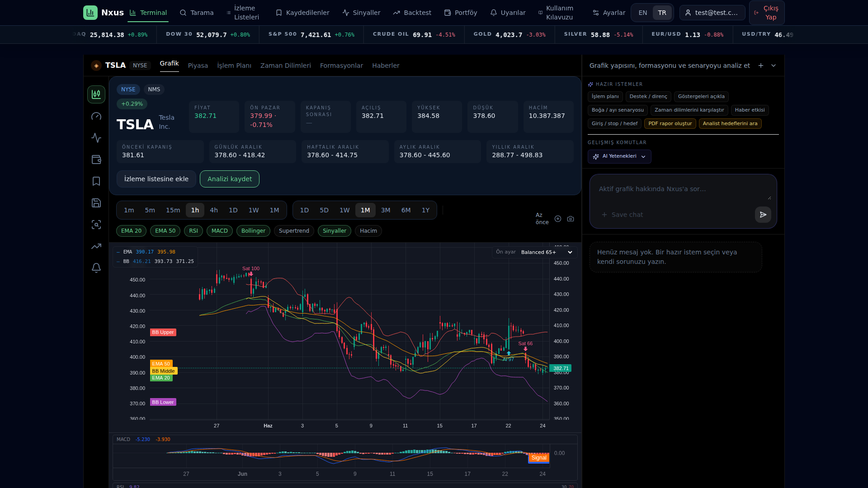868x488 pixels.
Task: Switch to the Formasyonlar tab
Action: (x=341, y=66)
